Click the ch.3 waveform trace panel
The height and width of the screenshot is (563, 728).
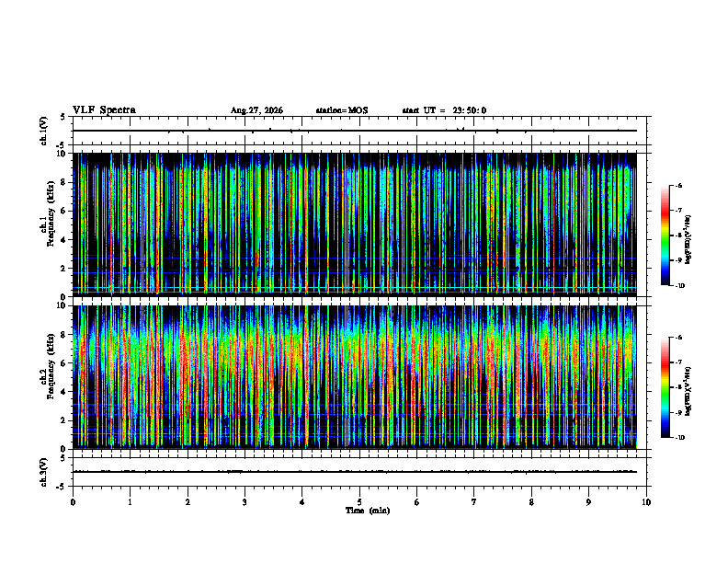pyautogui.click(x=359, y=472)
